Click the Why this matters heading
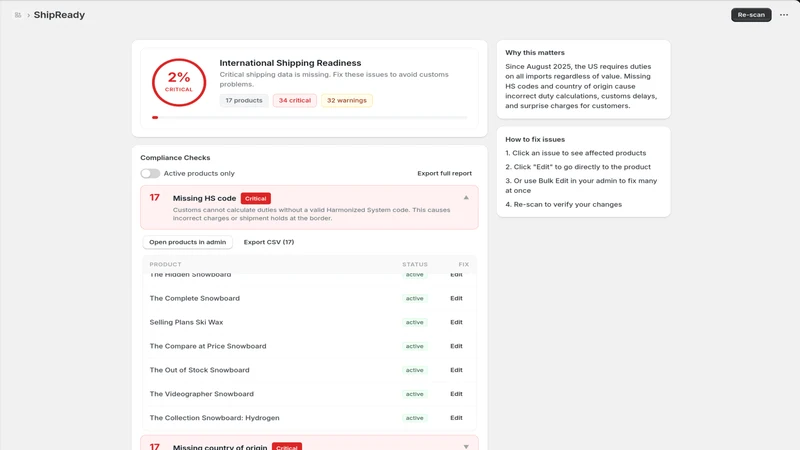Screen dimensions: 800x450 pos(535,53)
